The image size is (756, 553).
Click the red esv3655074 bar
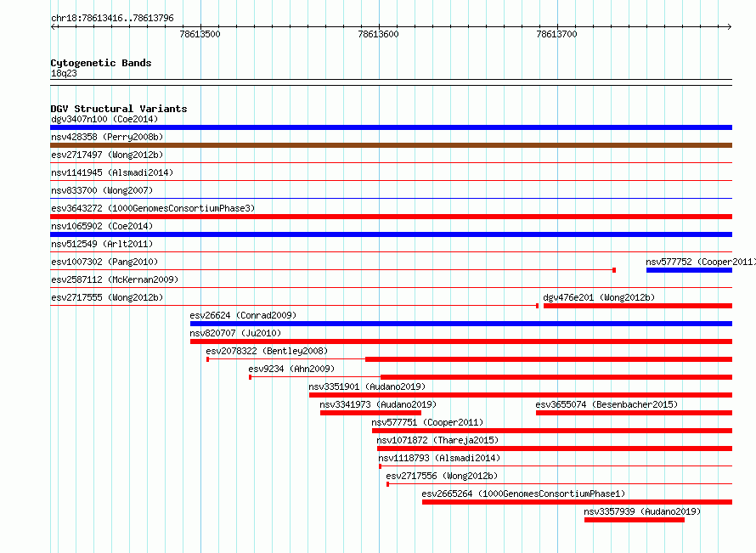click(634, 413)
